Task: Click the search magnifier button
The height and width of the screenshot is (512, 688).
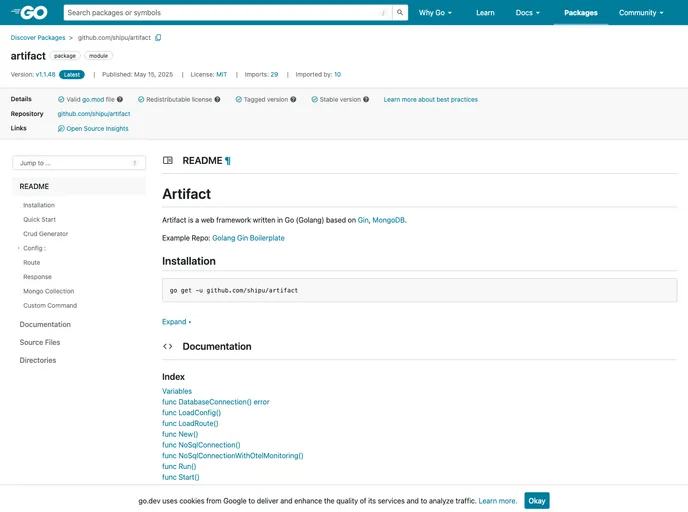Action: pyautogui.click(x=400, y=13)
